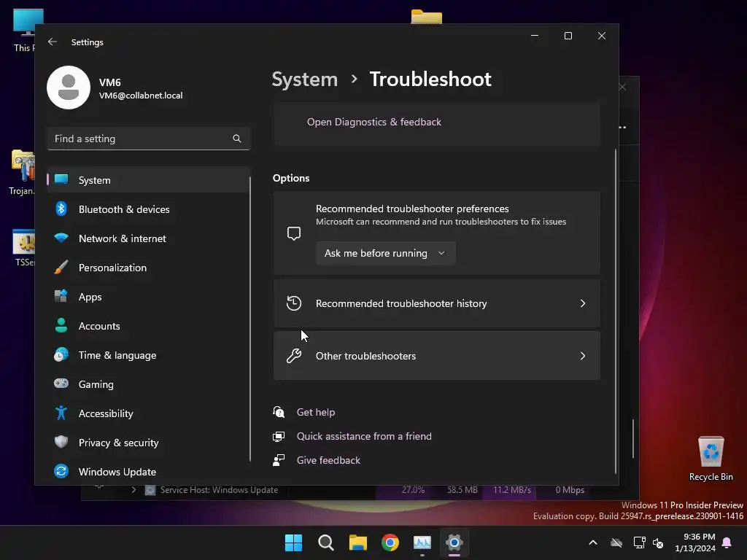Viewport: 747px width, 560px height.
Task: Select System in the sidebar
Action: click(x=149, y=180)
